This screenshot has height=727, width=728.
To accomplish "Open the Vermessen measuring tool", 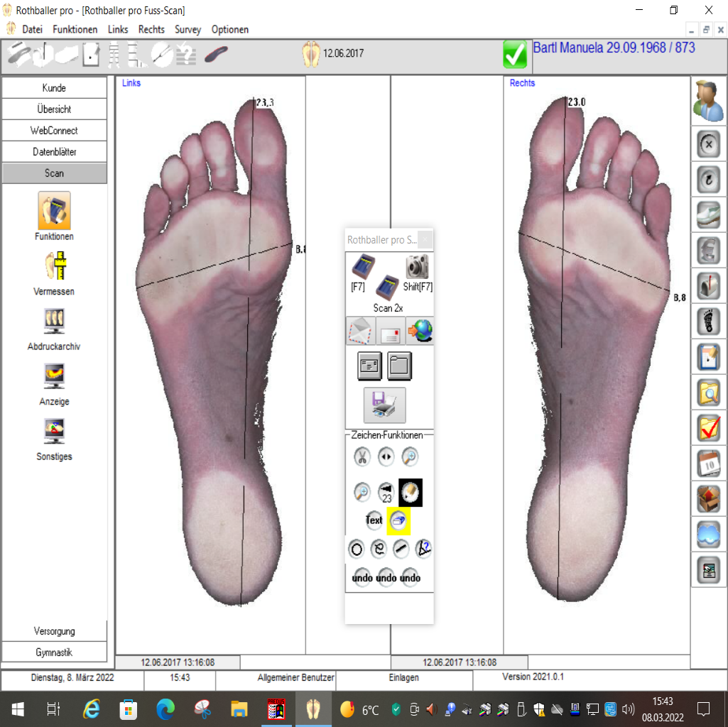I will click(x=55, y=266).
